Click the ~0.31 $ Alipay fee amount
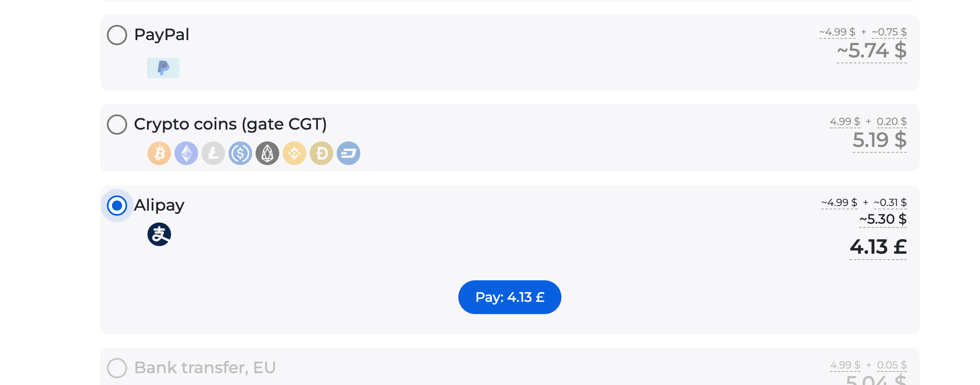This screenshot has height=385, width=980. pos(890,203)
